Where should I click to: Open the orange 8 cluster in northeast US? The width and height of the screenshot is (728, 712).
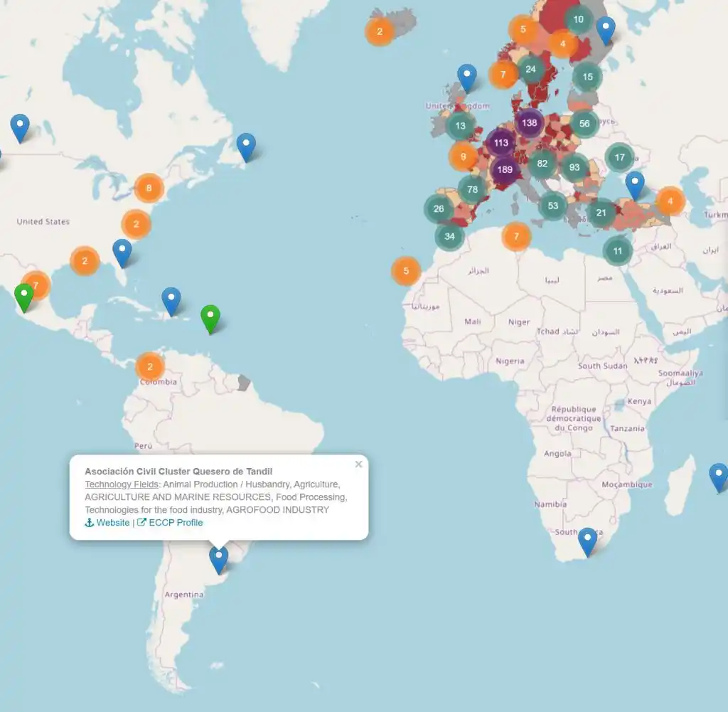pyautogui.click(x=149, y=188)
